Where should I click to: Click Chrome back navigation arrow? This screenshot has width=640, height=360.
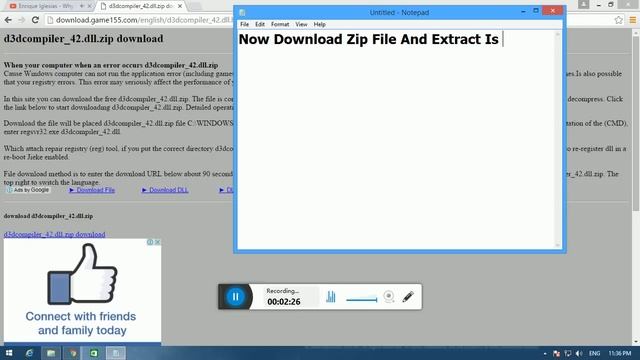[8, 20]
